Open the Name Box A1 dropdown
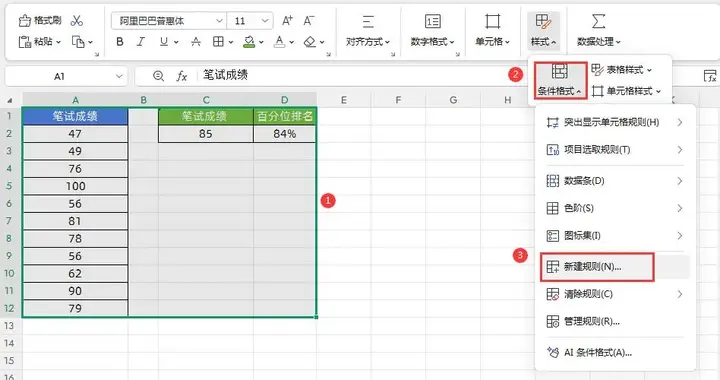The height and width of the screenshot is (380, 720). [119, 76]
